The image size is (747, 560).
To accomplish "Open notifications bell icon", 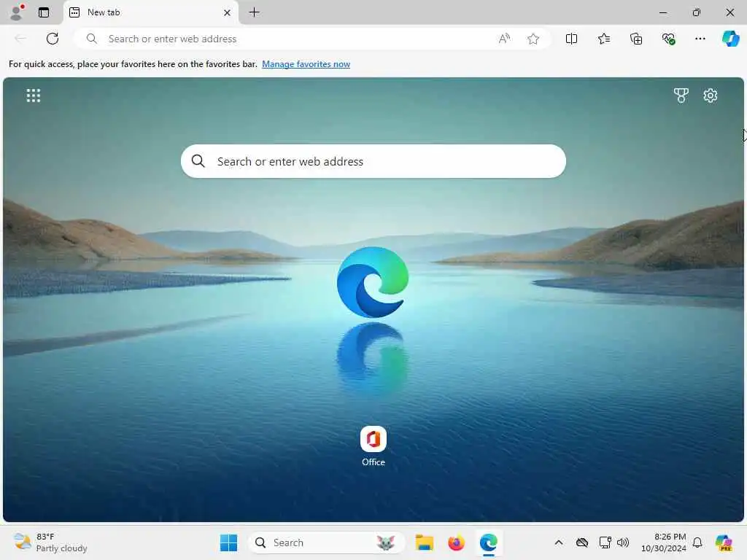I will 697,542.
